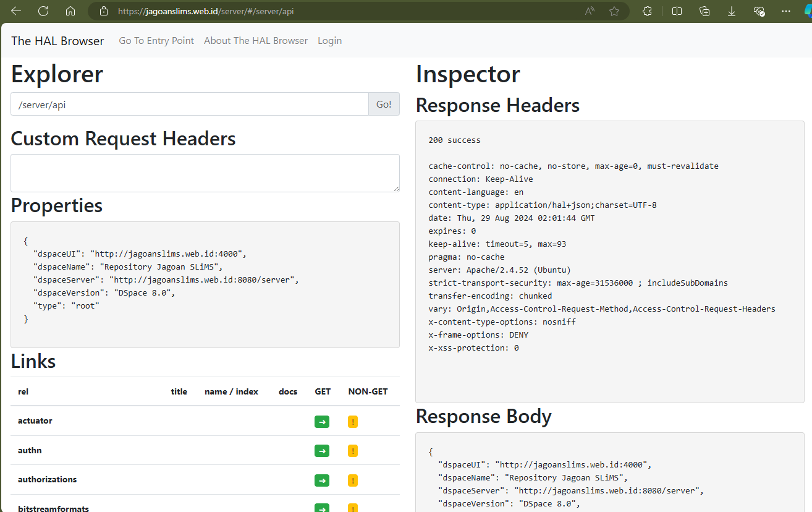
Task: Click the "dspaceUI" line in Response Body
Action: pos(545,465)
